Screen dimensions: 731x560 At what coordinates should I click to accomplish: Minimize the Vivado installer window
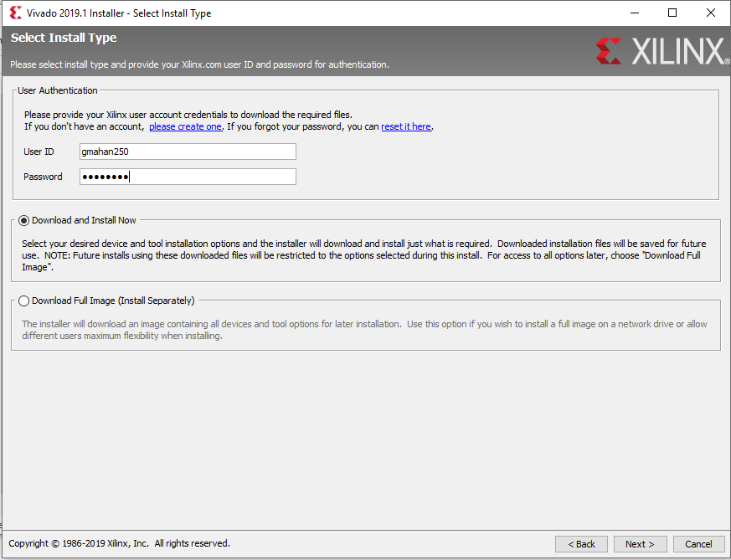[x=635, y=13]
